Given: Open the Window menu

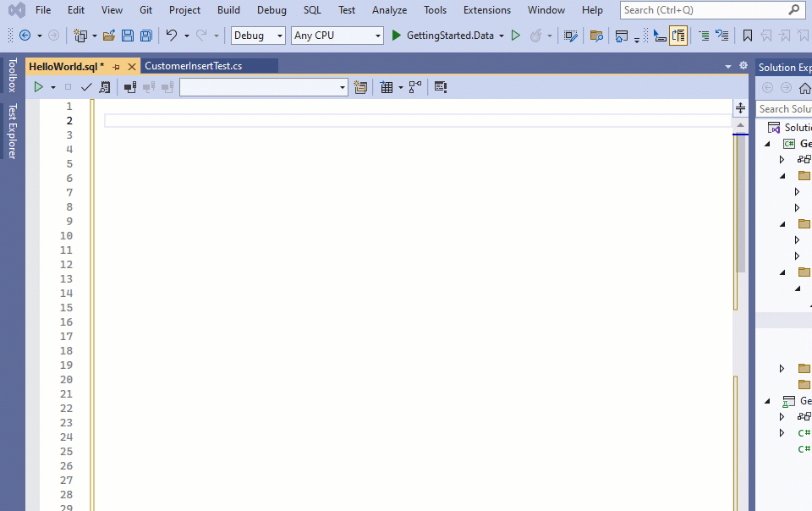Looking at the screenshot, I should pyautogui.click(x=546, y=10).
